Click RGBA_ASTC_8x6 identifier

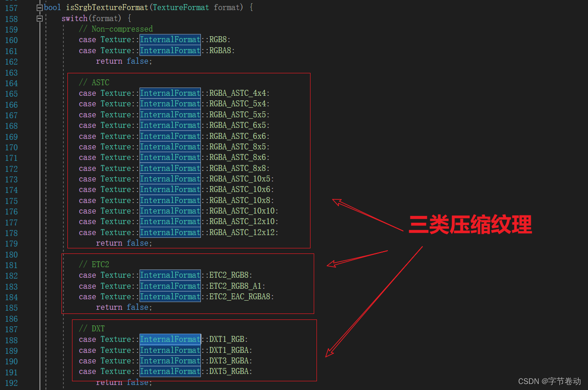click(x=238, y=157)
